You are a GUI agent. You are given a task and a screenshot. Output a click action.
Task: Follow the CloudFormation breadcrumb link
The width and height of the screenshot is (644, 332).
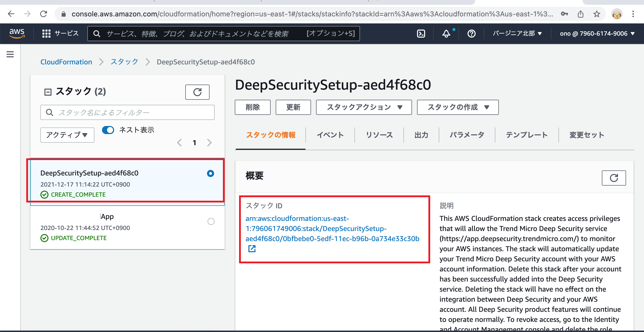pos(66,62)
